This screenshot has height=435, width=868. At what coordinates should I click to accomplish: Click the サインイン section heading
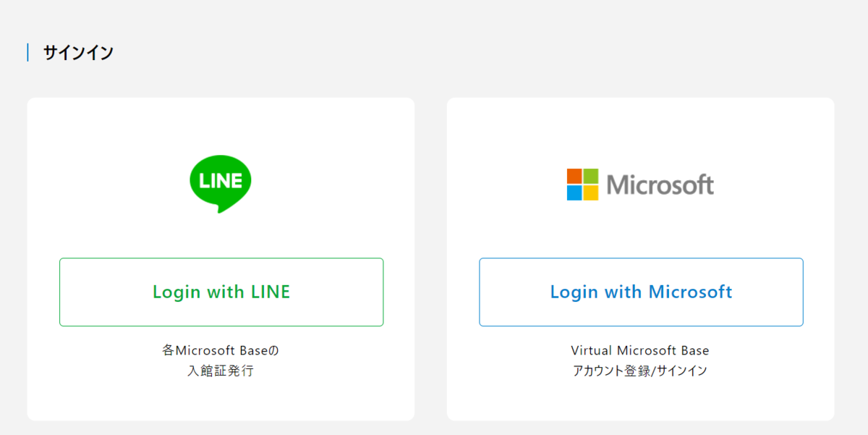[x=78, y=53]
